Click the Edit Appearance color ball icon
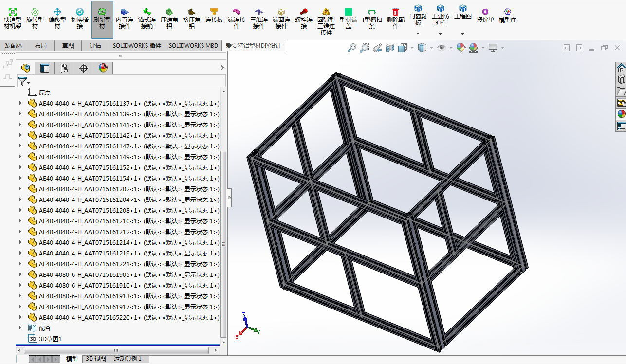Screen dimensions: 626x364 click(x=460, y=48)
